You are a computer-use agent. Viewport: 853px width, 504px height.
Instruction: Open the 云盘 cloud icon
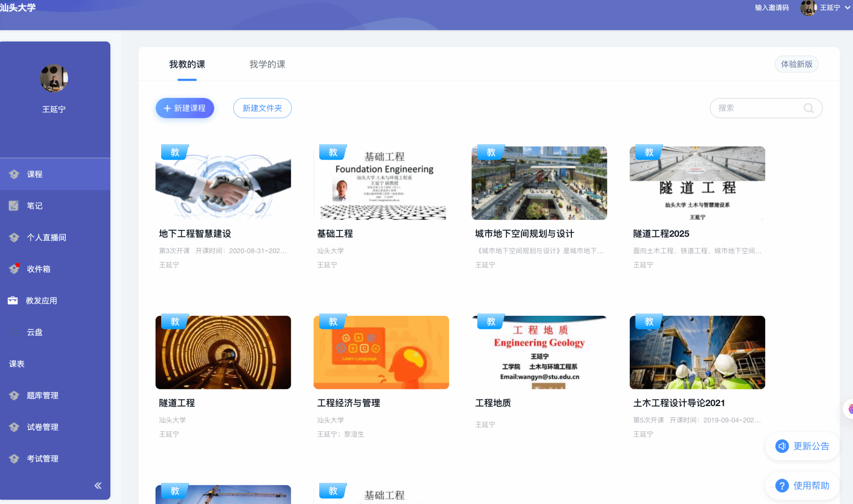click(14, 332)
